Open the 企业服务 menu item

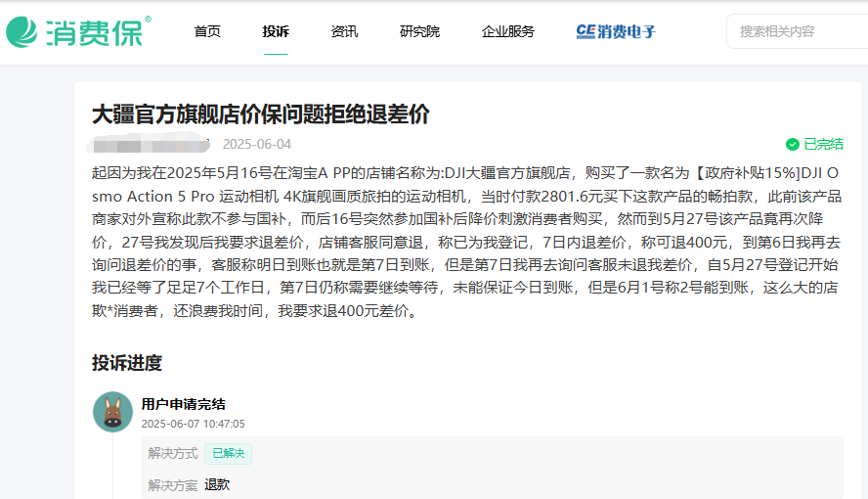tap(508, 31)
